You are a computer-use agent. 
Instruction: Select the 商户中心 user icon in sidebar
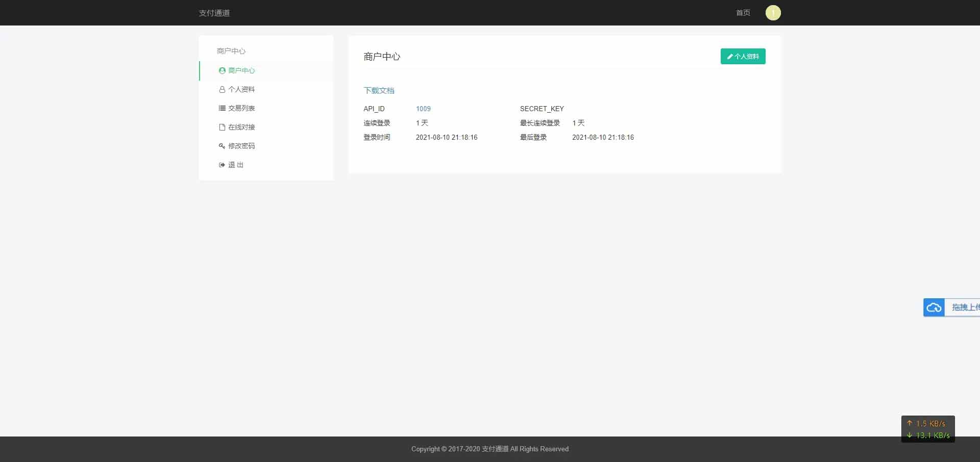pos(222,70)
